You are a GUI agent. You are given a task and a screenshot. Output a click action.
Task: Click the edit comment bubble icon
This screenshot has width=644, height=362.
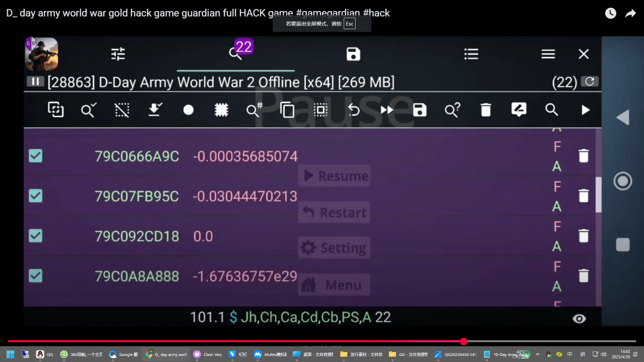(x=519, y=110)
